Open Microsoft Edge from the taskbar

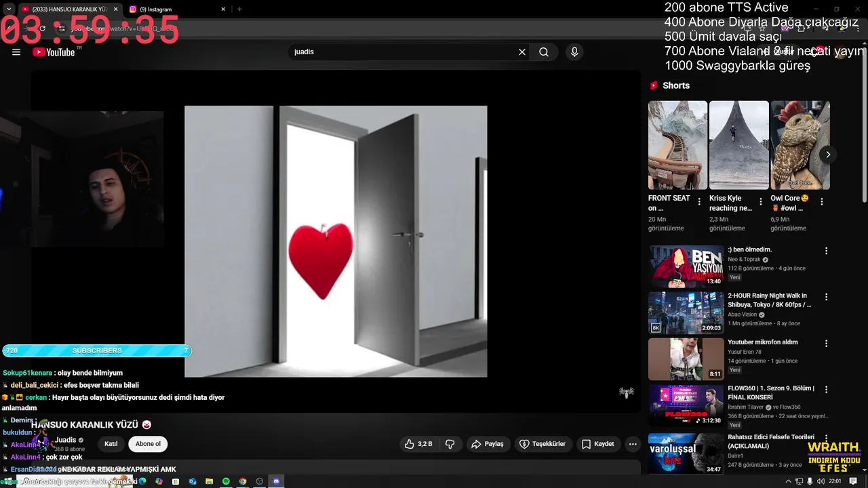142,481
